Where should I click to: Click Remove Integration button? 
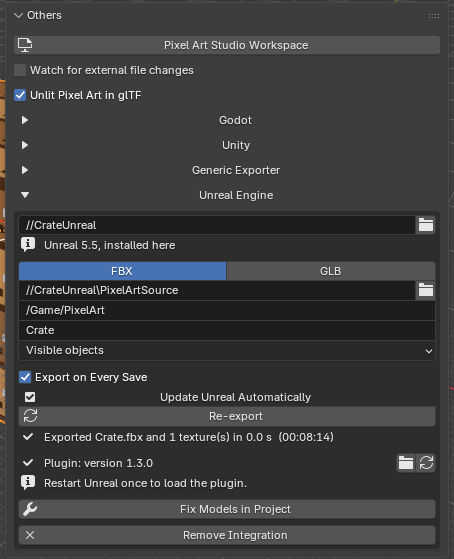(227, 535)
